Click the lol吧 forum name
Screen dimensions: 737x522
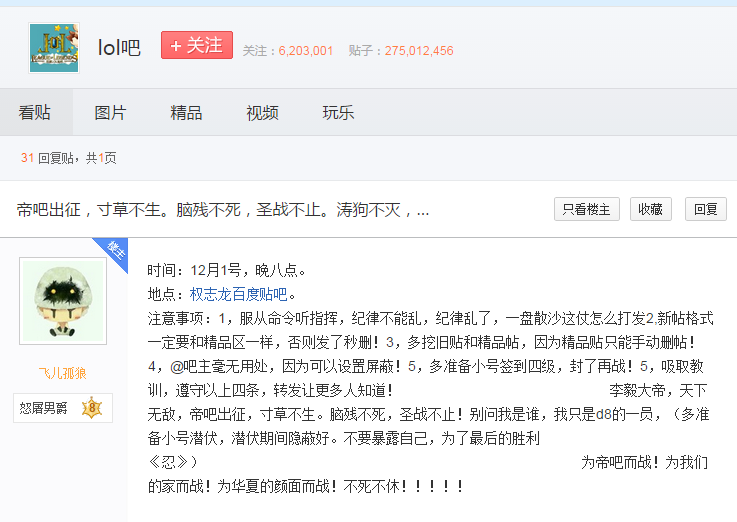[x=119, y=48]
